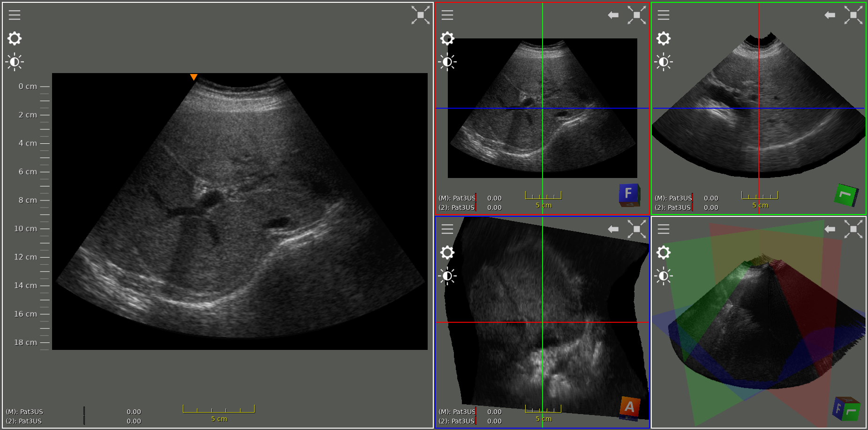Open hamburger menu in blue-bordered view
Image resolution: width=868 pixels, height=430 pixels.
[447, 229]
